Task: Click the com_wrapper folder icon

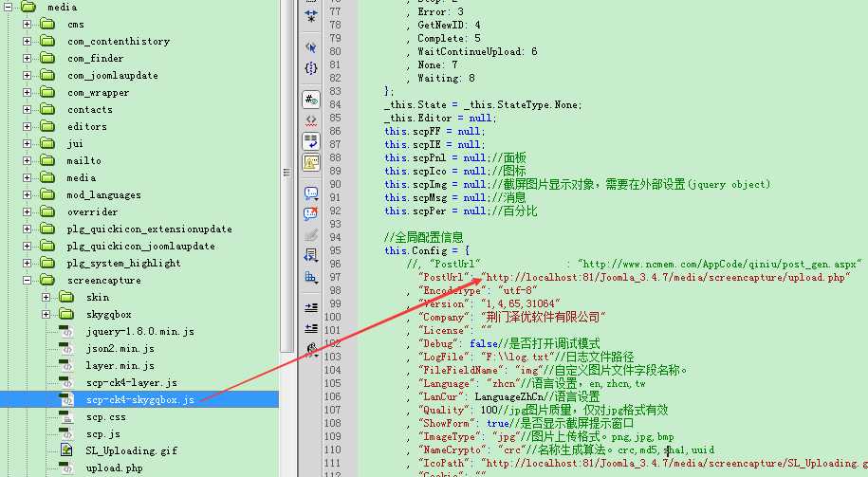Action: 47,92
